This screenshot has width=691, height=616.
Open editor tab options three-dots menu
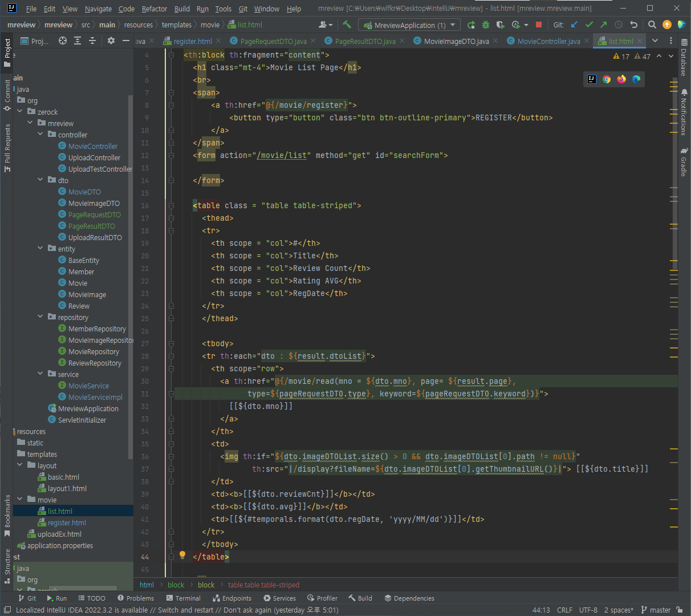tap(670, 40)
